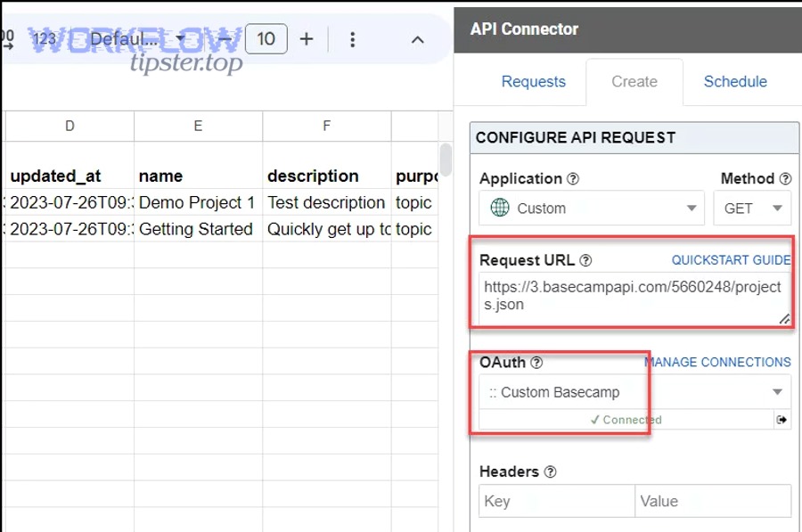This screenshot has width=802, height=532.
Task: Click the disconnect icon next to Connected status
Action: tap(782, 419)
